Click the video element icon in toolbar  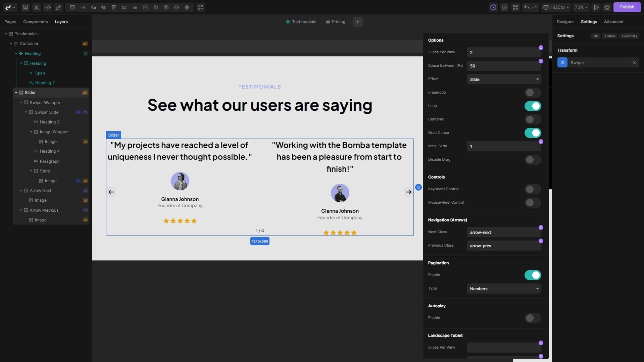coord(125,7)
